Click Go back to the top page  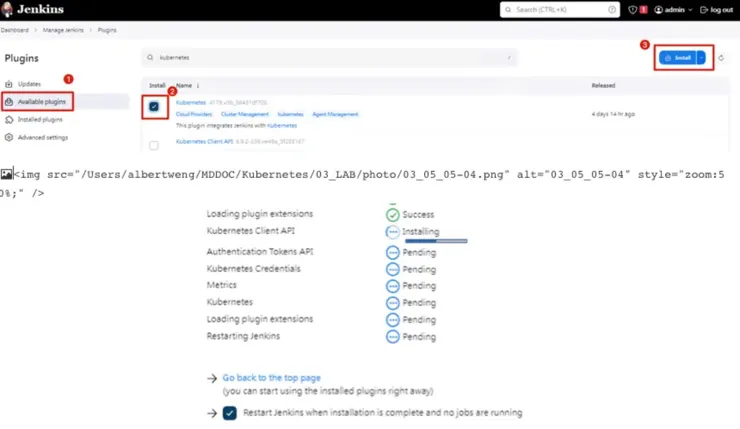pyautogui.click(x=271, y=378)
